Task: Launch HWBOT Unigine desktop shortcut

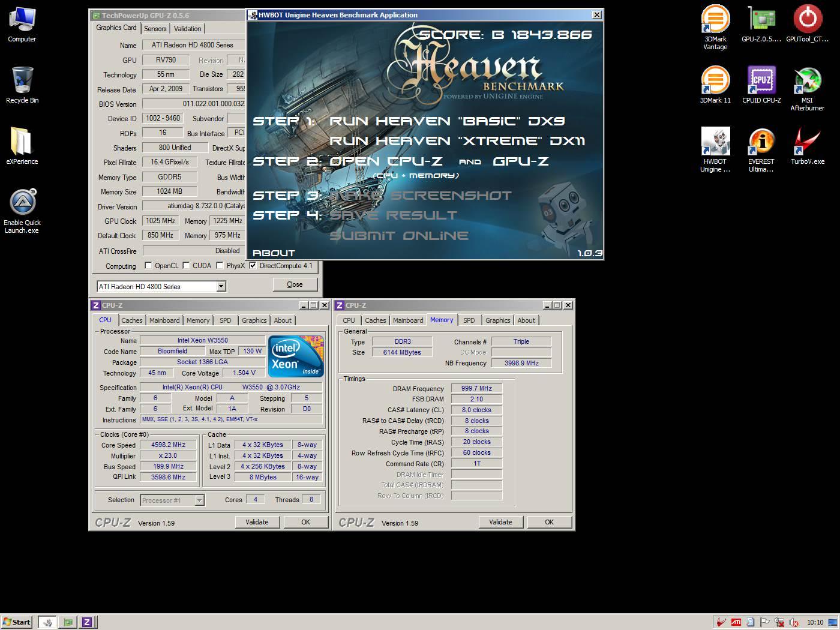Action: 715,150
